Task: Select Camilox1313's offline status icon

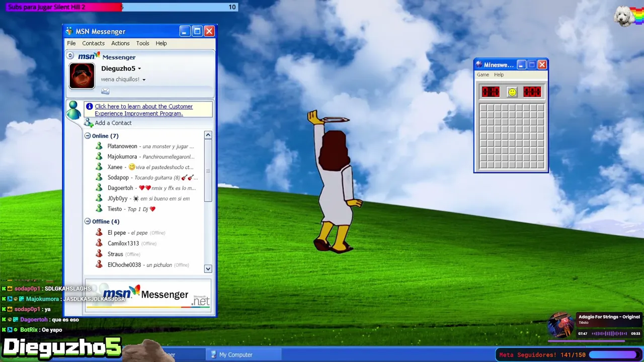Action: pyautogui.click(x=99, y=243)
